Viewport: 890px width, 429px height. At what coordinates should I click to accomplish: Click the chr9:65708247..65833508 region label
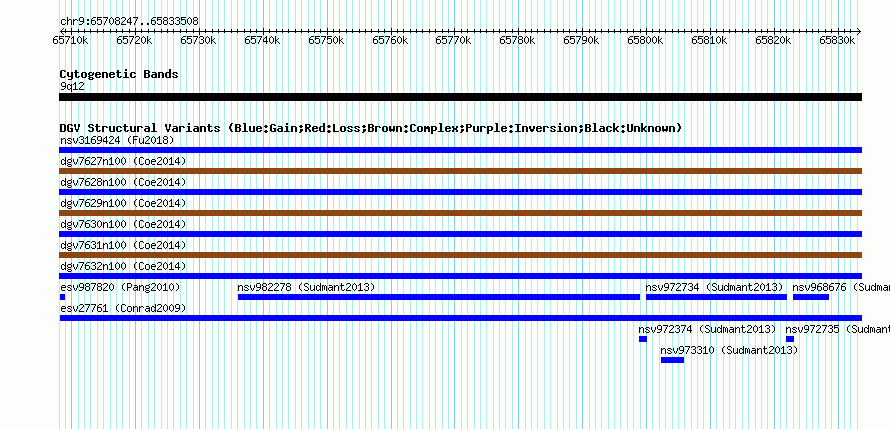pos(129,22)
